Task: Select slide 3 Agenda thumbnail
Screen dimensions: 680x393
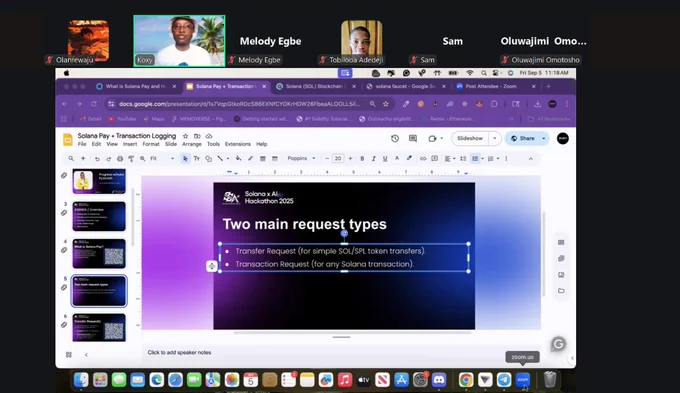Action: 99,216
